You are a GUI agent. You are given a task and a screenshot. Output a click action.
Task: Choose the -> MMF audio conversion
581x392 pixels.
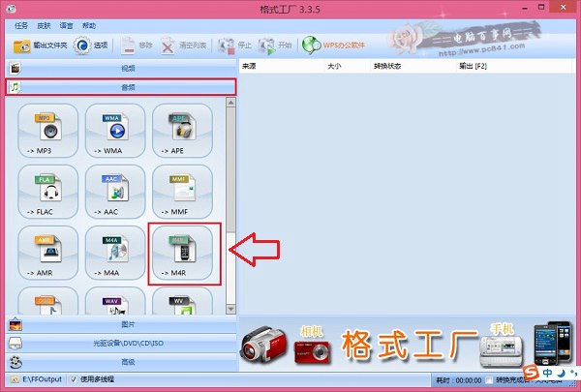pos(182,192)
